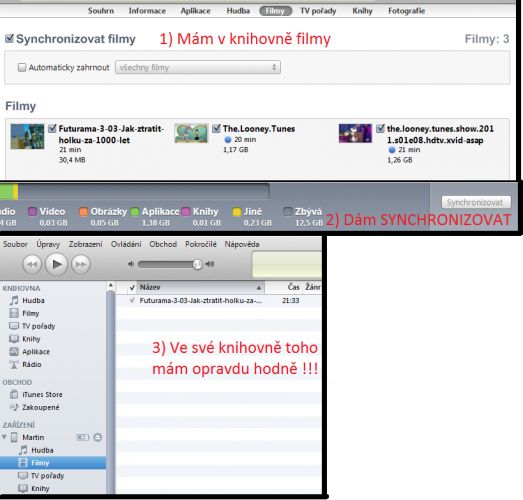This screenshot has width=523, height=500.
Task: Open TV pořady in the library sidebar
Action: coord(32,326)
